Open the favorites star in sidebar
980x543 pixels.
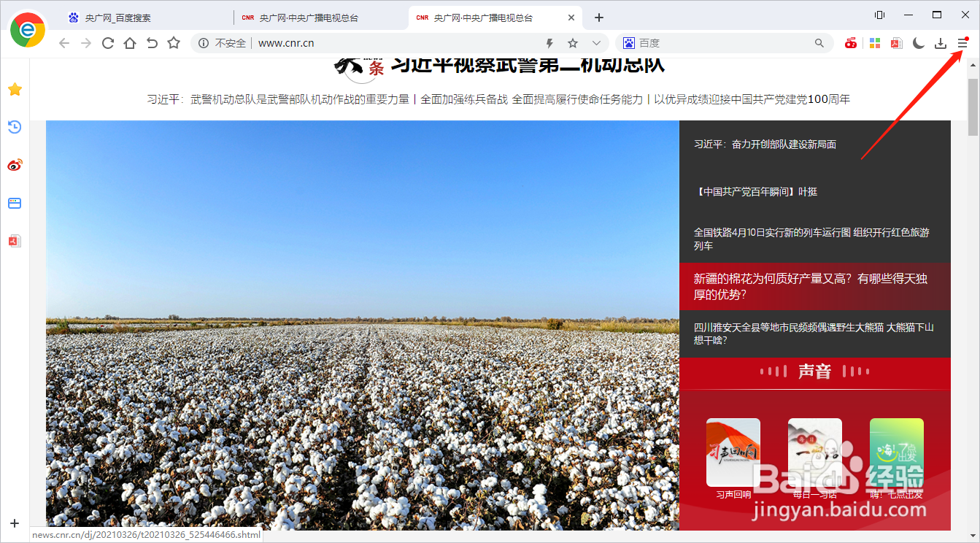pos(15,89)
